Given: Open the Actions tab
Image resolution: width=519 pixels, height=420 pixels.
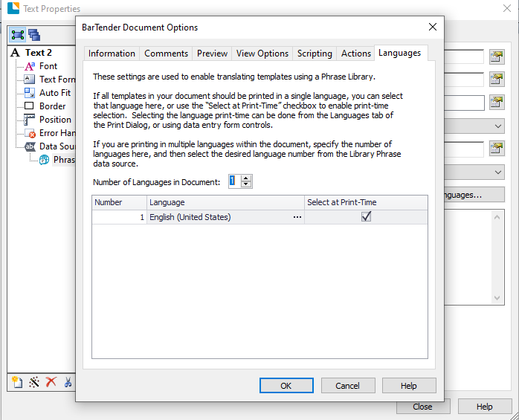Looking at the screenshot, I should point(356,54).
